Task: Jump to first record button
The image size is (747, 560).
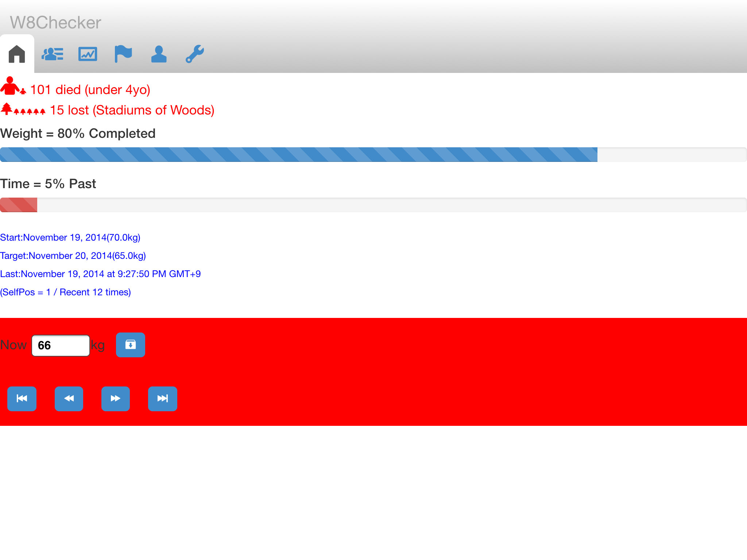Action: 22,398
